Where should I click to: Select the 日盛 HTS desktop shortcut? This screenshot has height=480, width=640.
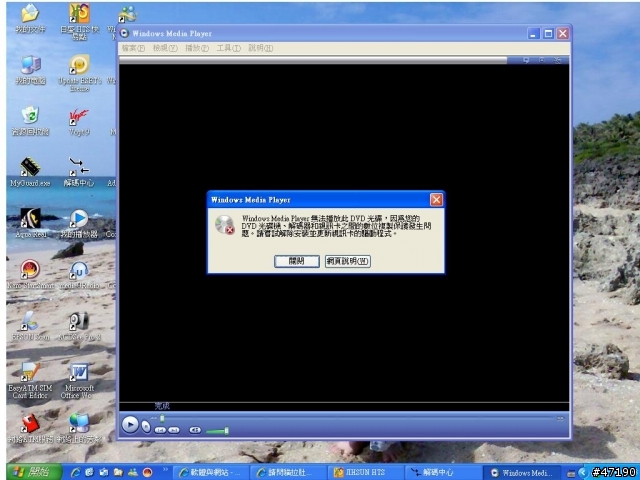[x=80, y=22]
